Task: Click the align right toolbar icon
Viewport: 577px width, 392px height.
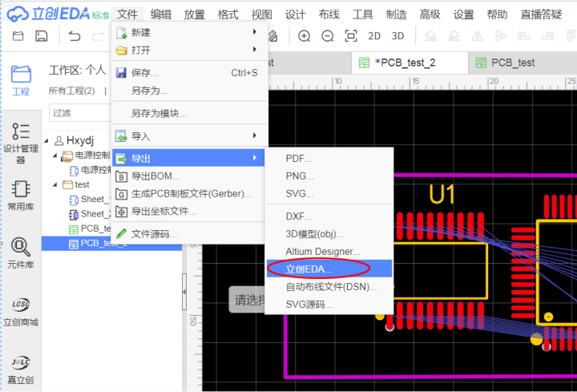Action: 547,36
